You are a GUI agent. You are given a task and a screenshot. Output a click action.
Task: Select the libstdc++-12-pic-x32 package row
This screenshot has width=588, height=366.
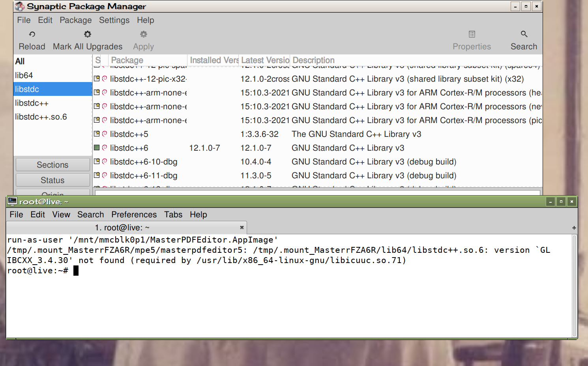coord(318,79)
